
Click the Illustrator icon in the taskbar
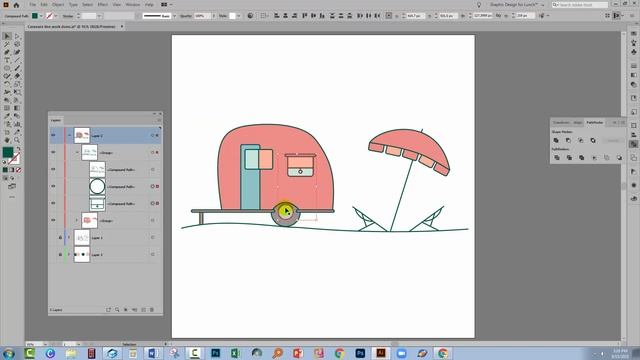pos(381,353)
